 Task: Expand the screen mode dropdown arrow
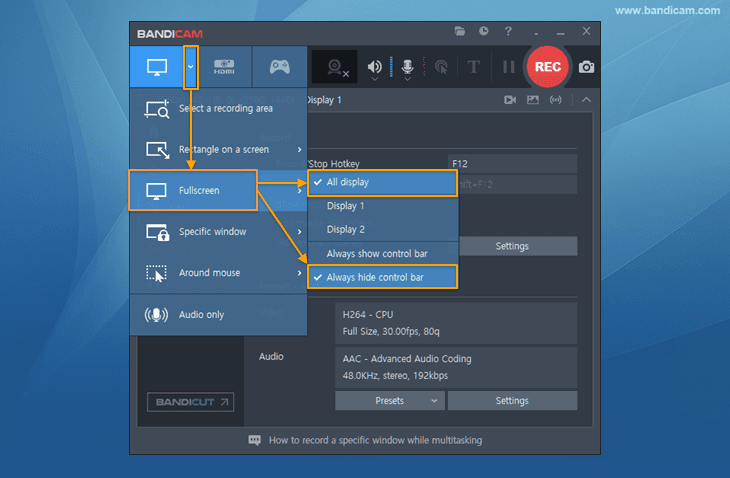tap(191, 67)
